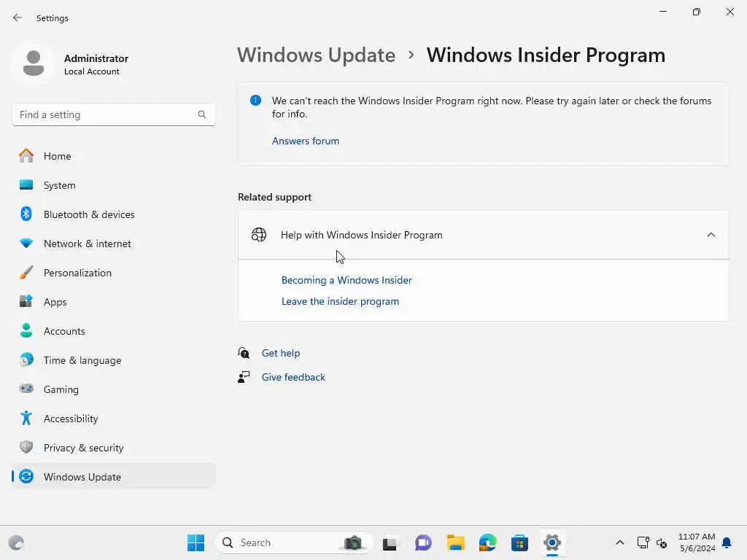Viewport: 747px width, 560px height.
Task: Open File Explorer from the taskbar
Action: click(x=455, y=542)
